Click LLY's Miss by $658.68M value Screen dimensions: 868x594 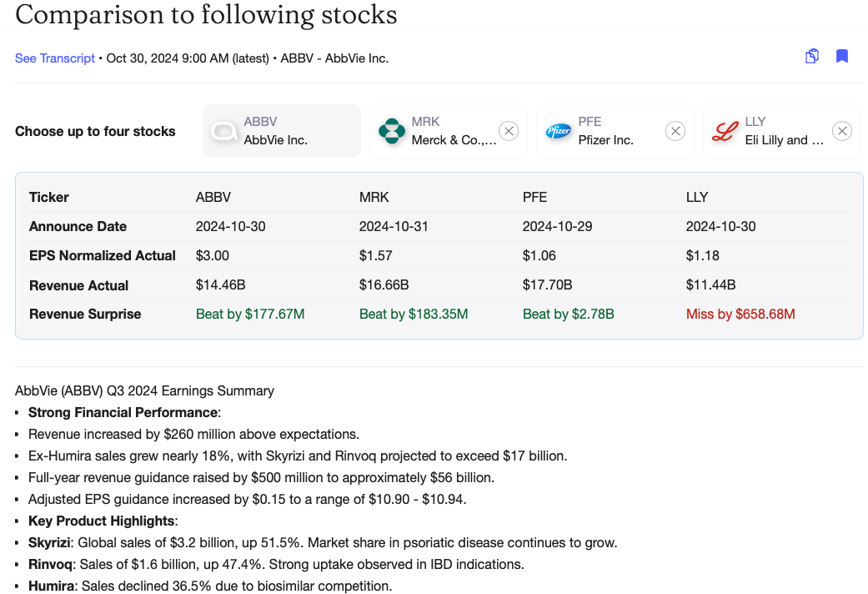[740, 315]
